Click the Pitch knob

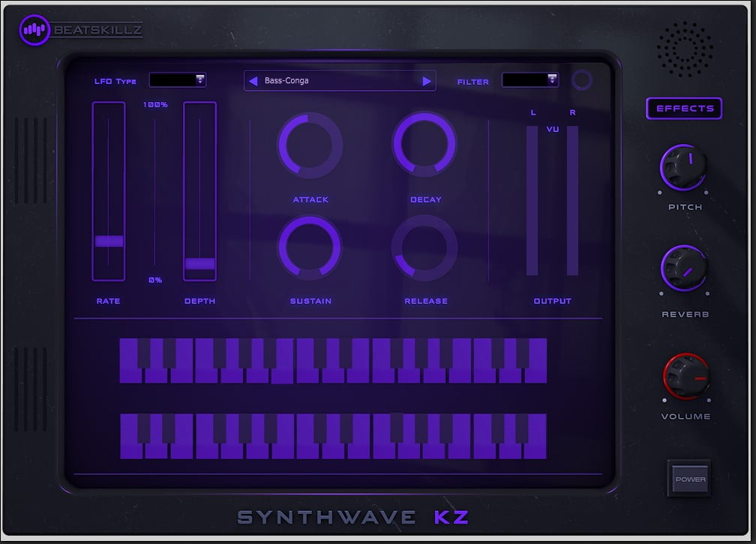684,167
